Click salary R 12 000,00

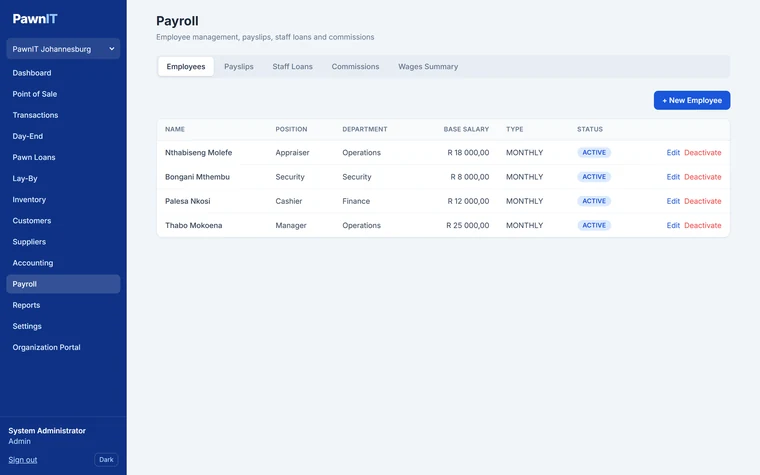[x=468, y=201]
